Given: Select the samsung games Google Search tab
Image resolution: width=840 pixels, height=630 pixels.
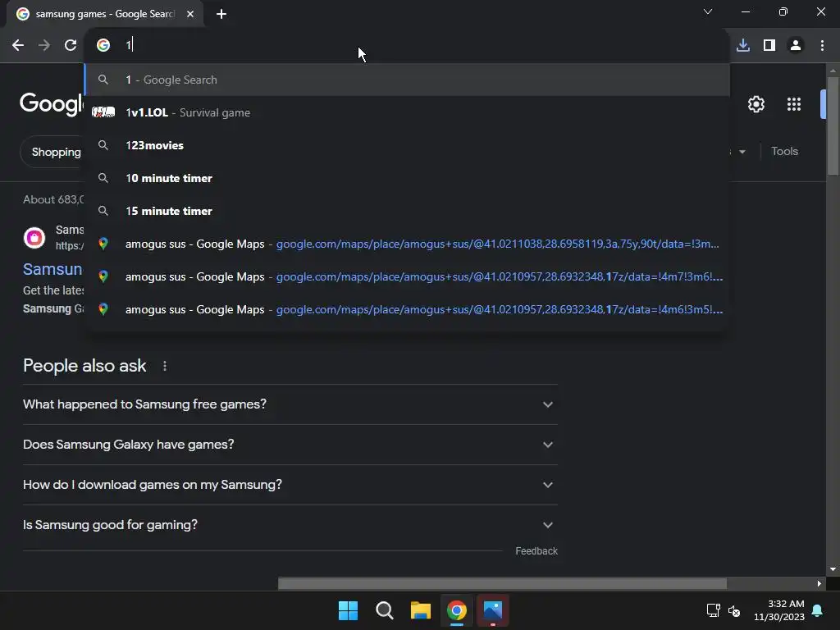Looking at the screenshot, I should tap(105, 14).
